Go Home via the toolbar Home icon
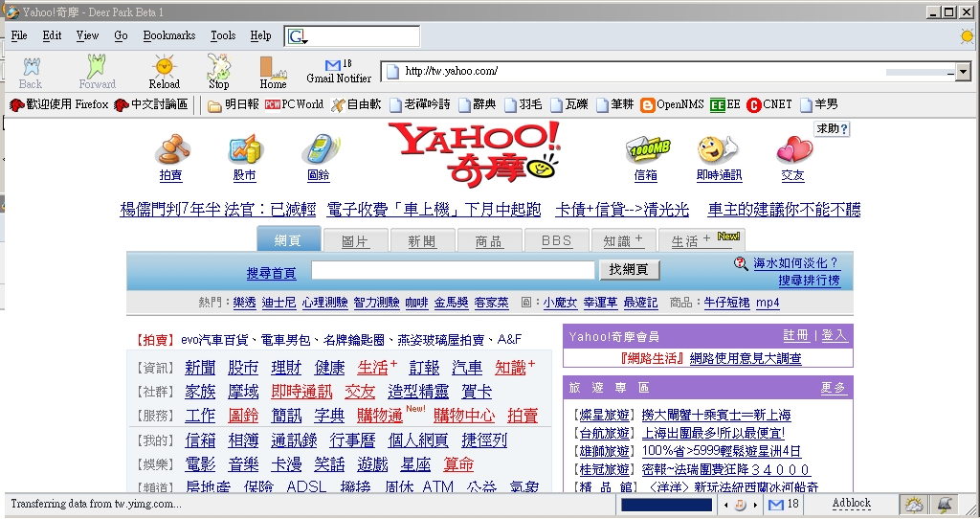This screenshot has height=519, width=980. point(273,73)
